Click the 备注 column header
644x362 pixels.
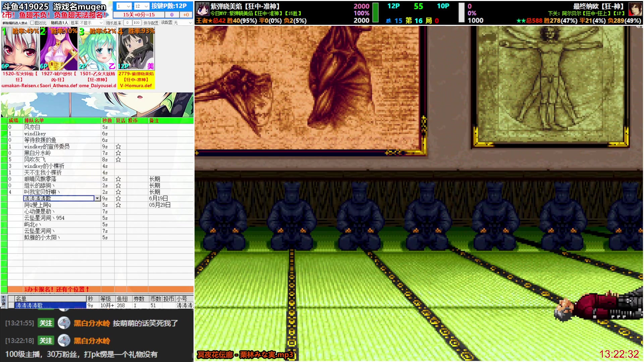pyautogui.click(x=171, y=121)
